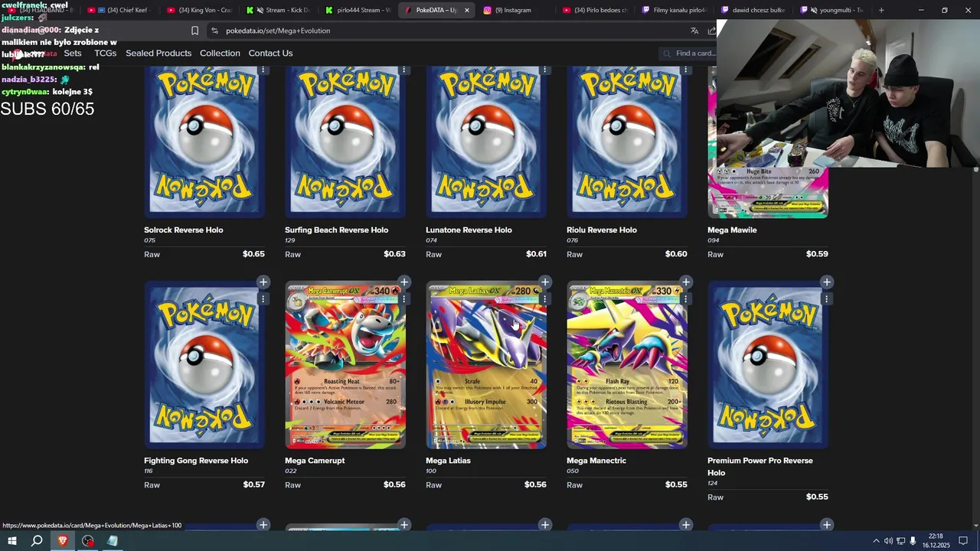Open Mega Mawile title link

point(732,230)
